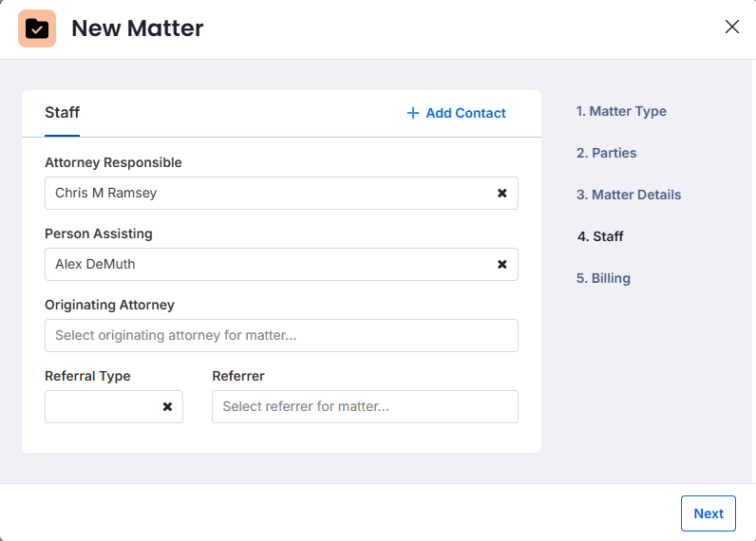Clear the Person Assisting selection

(x=501, y=265)
